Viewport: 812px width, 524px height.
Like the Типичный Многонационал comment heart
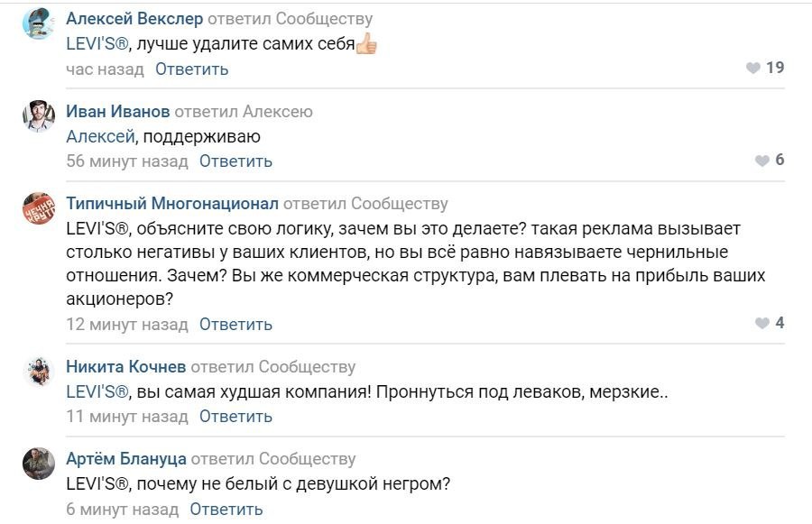pyautogui.click(x=762, y=323)
